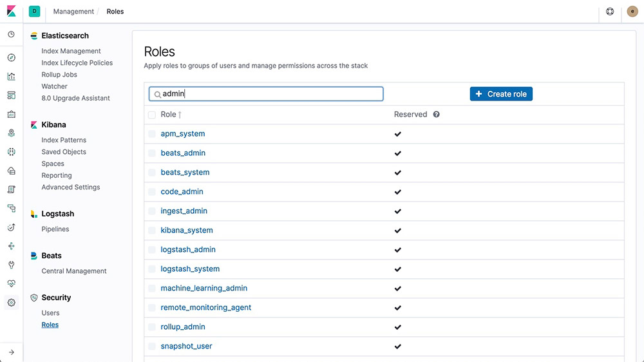Open the remote_monitoring_agent role link
This screenshot has width=644, height=362.
206,308
